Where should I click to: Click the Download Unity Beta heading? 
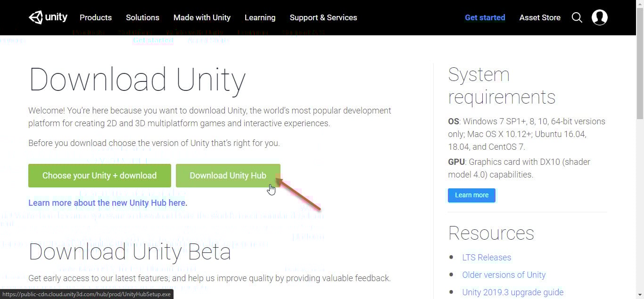(x=130, y=252)
